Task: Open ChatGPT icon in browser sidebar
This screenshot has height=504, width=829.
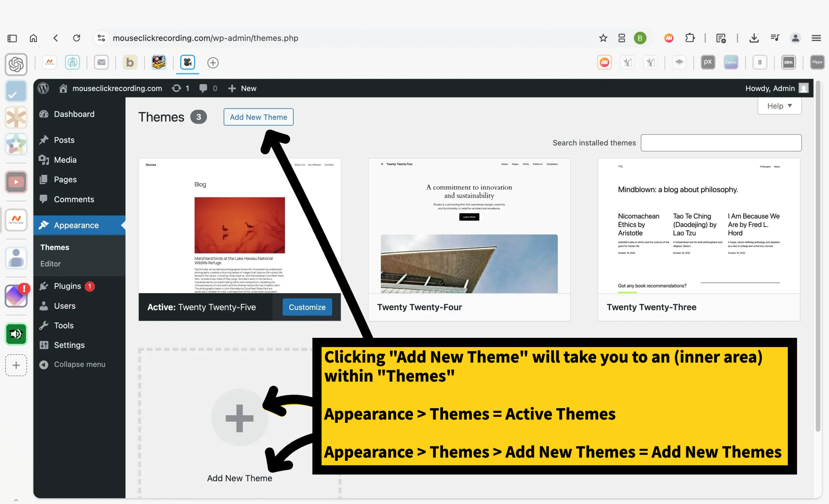Action: (16, 64)
